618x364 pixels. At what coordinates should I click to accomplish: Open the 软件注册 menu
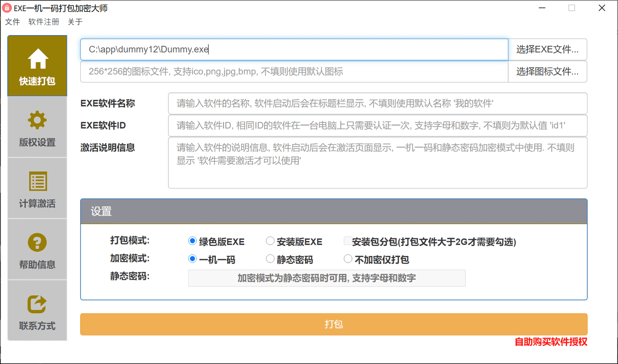pos(44,22)
